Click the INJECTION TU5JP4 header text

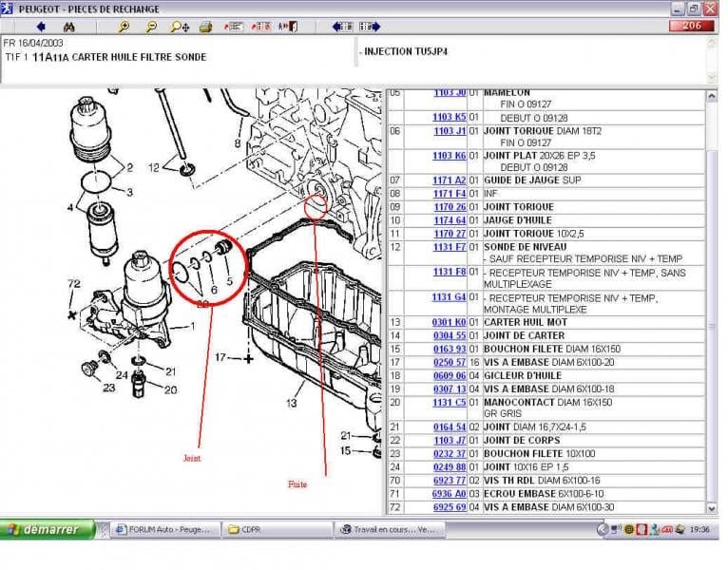pyautogui.click(x=405, y=51)
